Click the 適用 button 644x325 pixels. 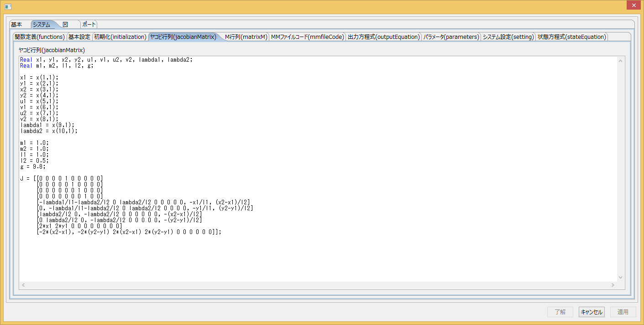(x=623, y=312)
